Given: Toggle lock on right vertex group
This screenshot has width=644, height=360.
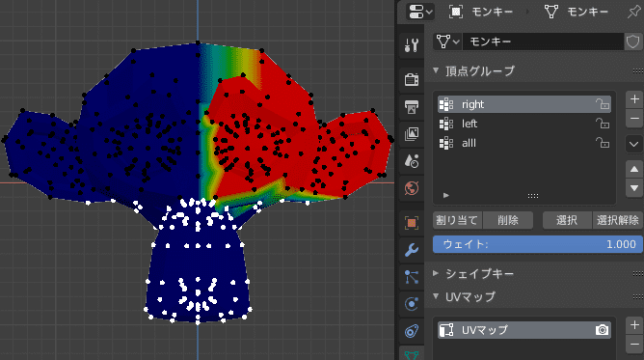Looking at the screenshot, I should click(x=603, y=104).
